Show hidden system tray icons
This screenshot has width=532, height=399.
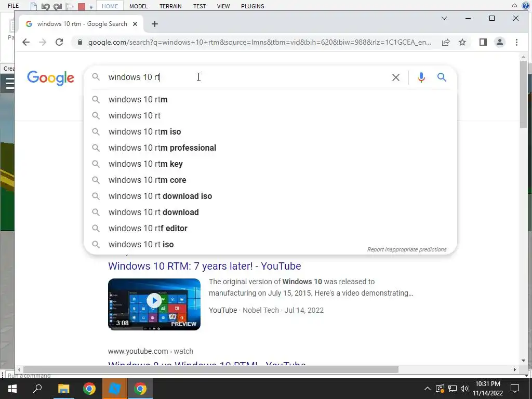pos(428,389)
